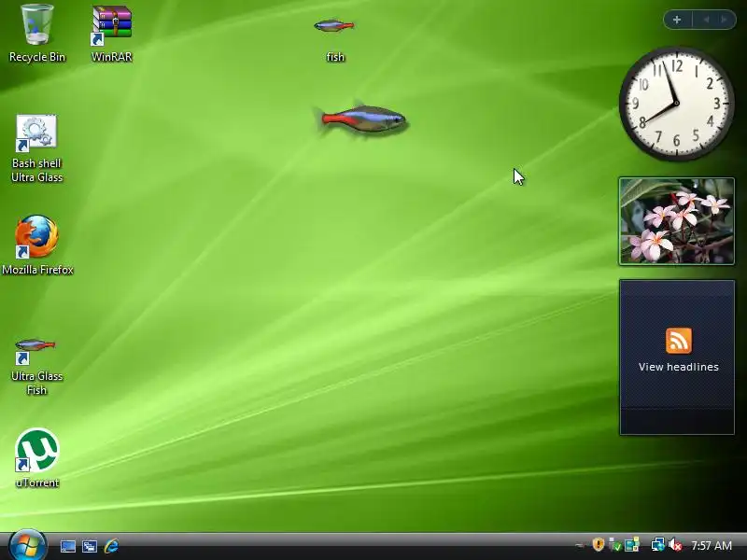Image resolution: width=747 pixels, height=560 pixels.
Task: Click the Mozilla Firefox label text
Action: point(37,270)
